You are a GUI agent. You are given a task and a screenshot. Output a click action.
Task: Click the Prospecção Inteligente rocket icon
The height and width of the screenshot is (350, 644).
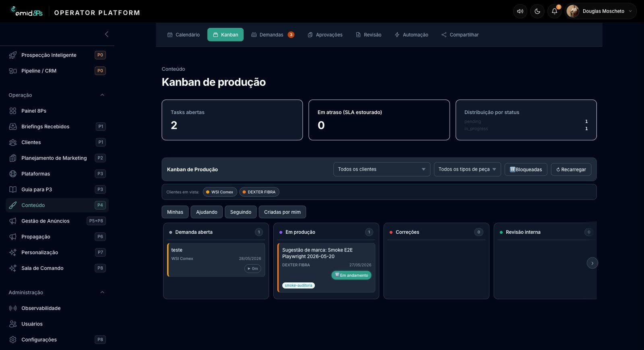(x=13, y=55)
